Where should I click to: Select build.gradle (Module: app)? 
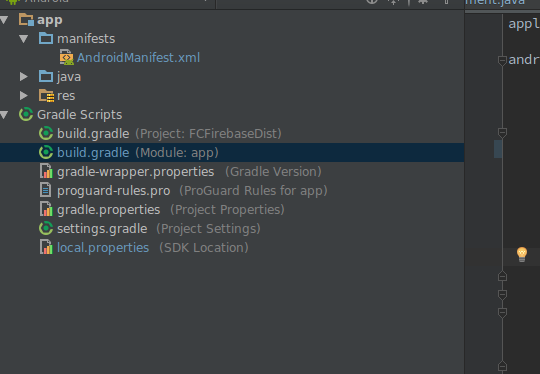(232, 153)
